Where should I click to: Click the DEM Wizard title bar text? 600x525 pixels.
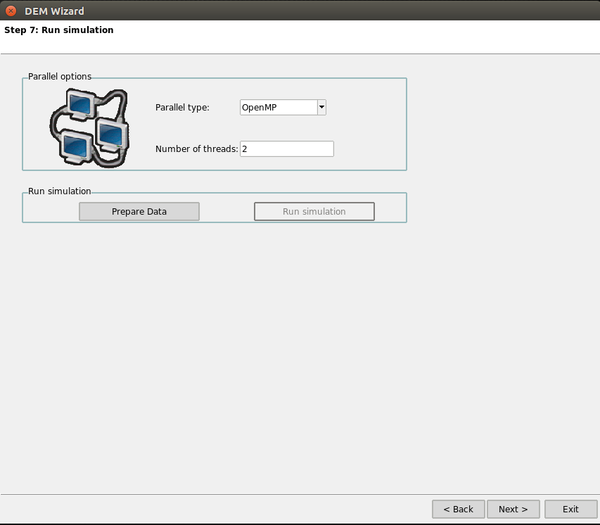(54, 10)
